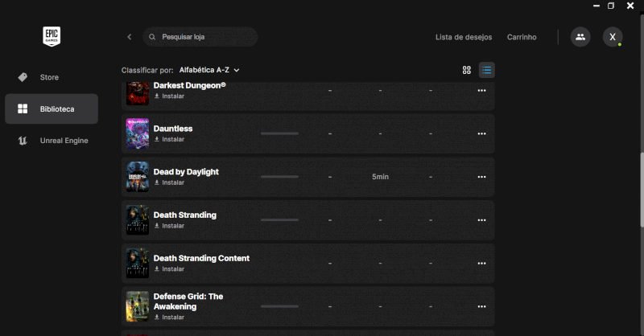
Task: Open the friends list icon
Action: (x=580, y=37)
